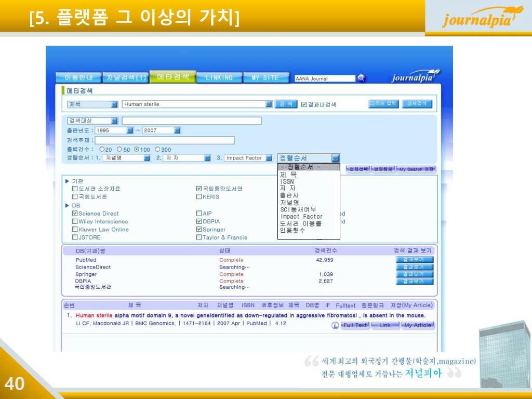Open the 제목 search-field dropdown
Screen dimensions: 532x399
114,104
